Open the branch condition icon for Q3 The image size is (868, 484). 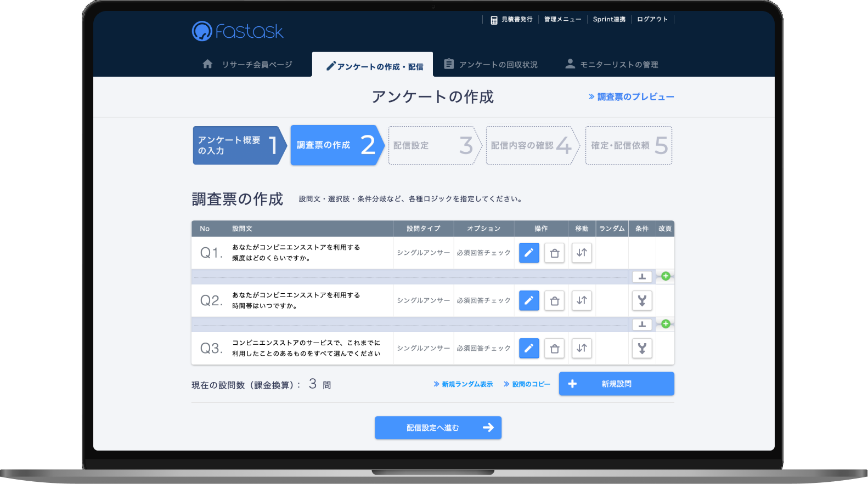(642, 348)
